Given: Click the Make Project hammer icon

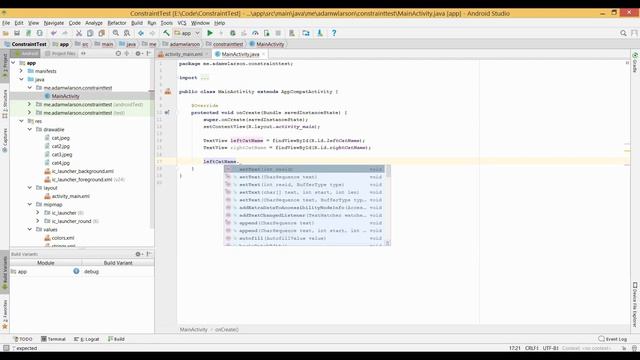Looking at the screenshot, I should click(x=166, y=33).
